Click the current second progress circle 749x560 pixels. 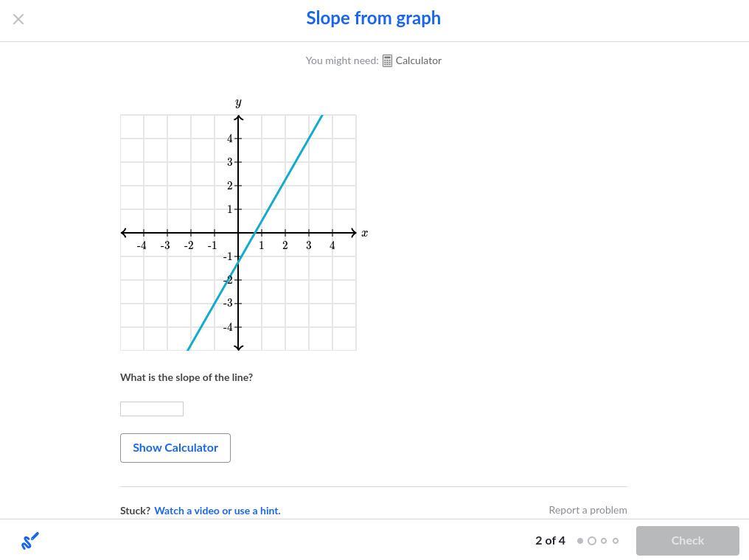point(591,541)
